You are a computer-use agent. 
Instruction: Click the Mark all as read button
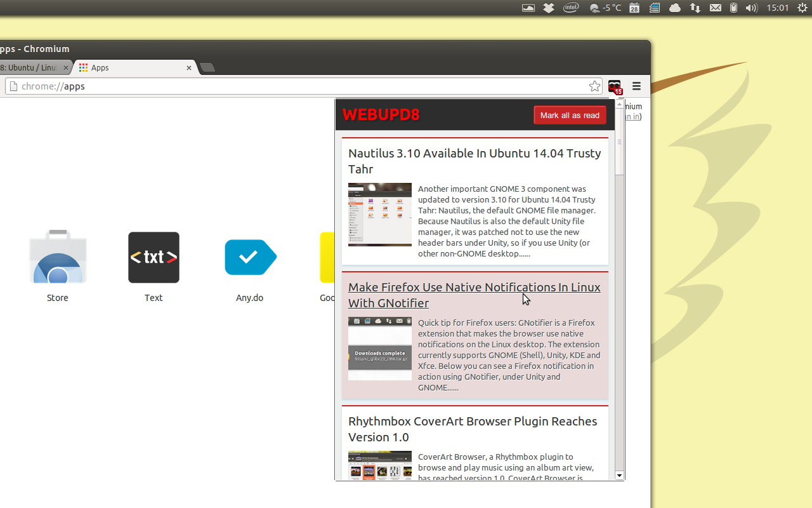(x=570, y=115)
